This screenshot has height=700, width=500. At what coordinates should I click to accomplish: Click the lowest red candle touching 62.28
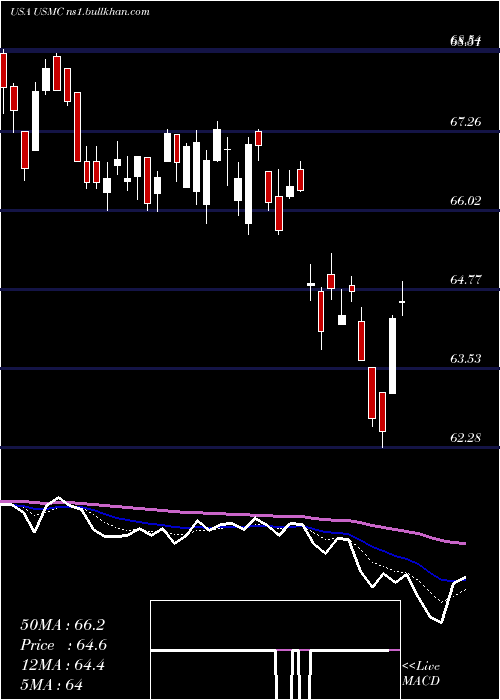382,420
